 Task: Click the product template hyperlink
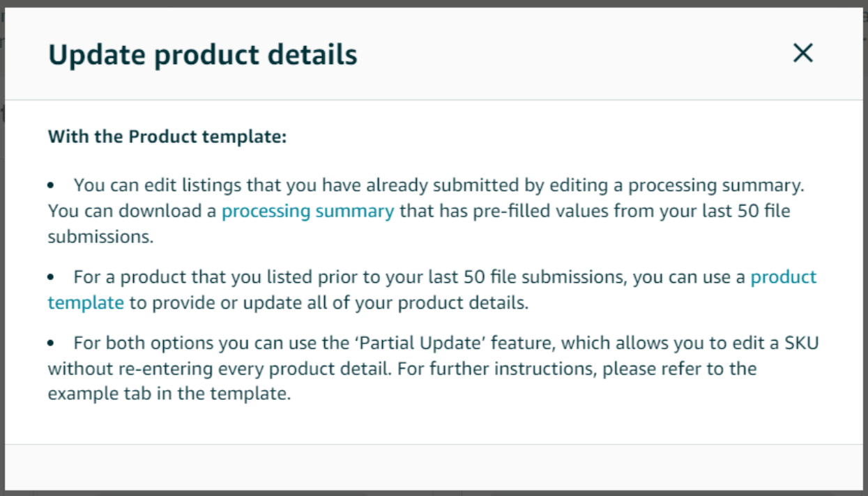coord(783,277)
